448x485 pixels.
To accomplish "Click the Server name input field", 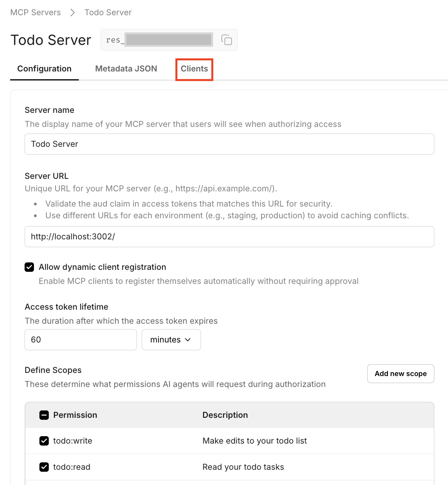I will click(229, 144).
